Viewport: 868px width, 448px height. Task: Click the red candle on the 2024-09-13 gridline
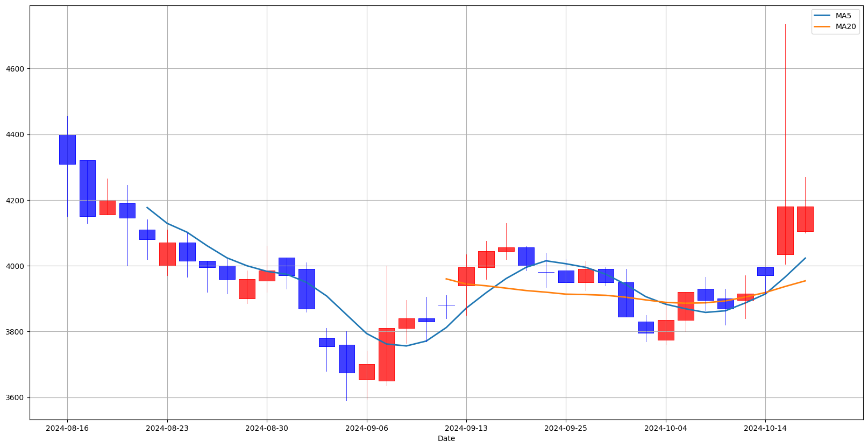tap(466, 276)
